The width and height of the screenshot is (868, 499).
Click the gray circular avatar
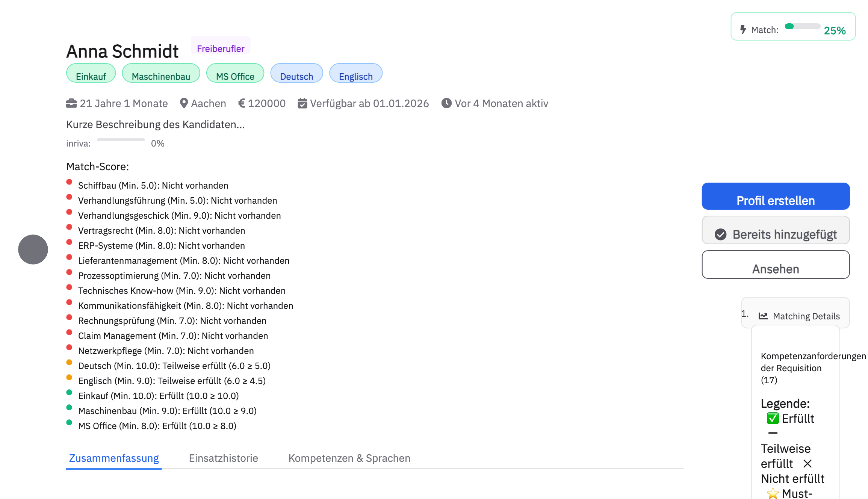[33, 249]
